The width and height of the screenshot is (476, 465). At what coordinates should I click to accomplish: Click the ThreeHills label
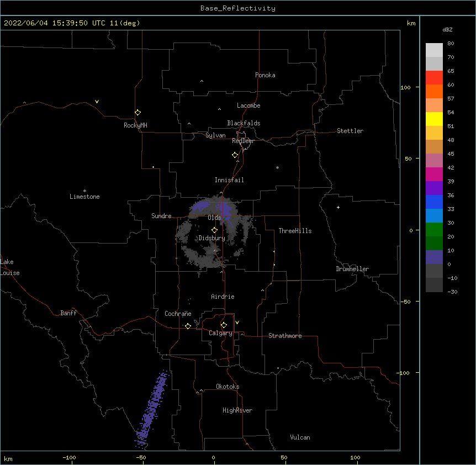(295, 231)
